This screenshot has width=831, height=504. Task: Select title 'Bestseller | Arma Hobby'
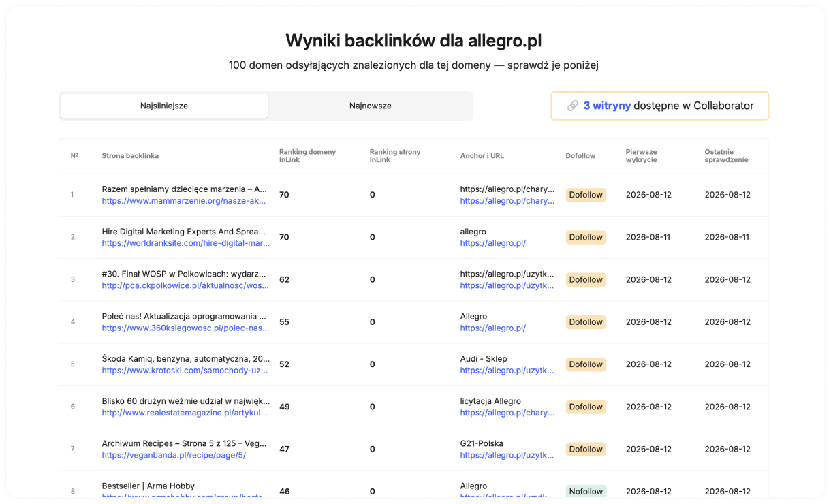(148, 486)
